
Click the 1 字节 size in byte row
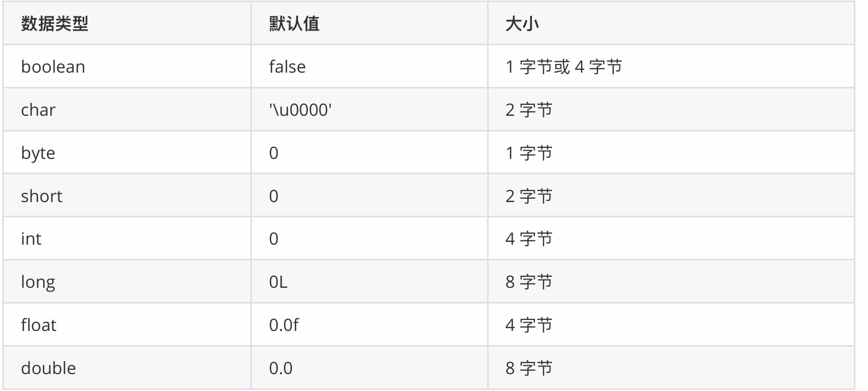pos(529,153)
